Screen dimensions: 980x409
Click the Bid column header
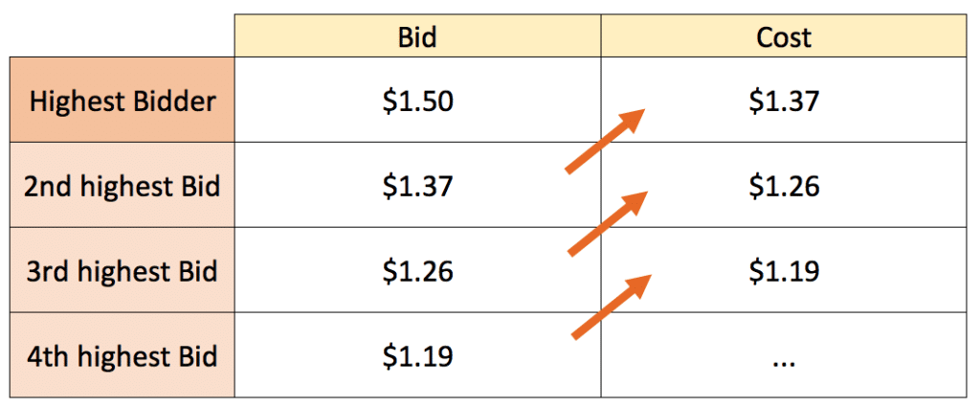[417, 37]
